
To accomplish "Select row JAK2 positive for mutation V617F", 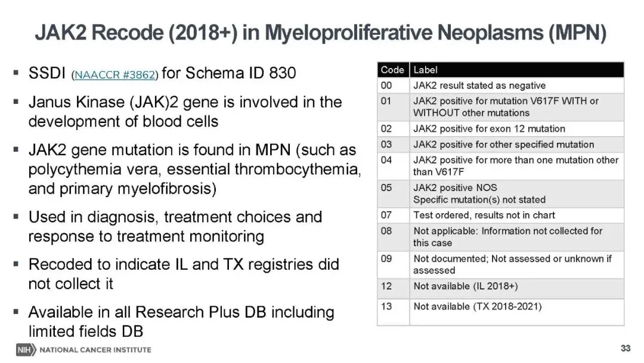I will coord(501,107).
